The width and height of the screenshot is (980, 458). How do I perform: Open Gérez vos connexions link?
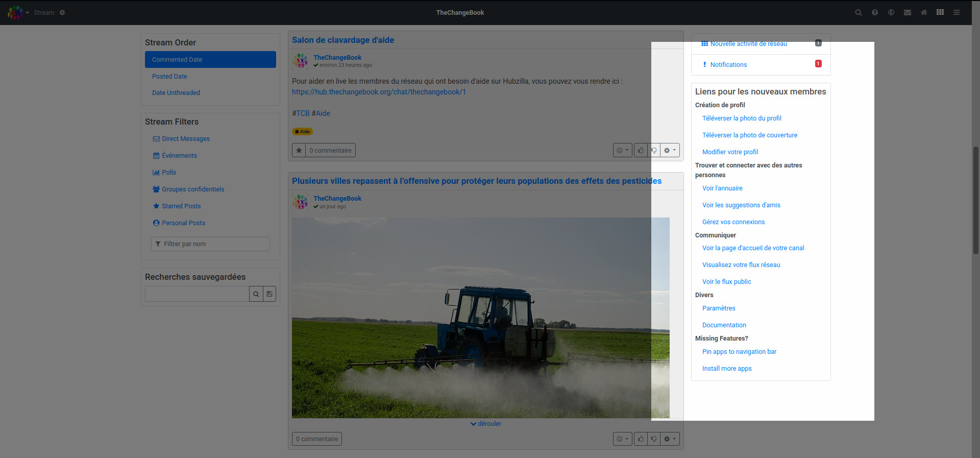click(x=733, y=222)
